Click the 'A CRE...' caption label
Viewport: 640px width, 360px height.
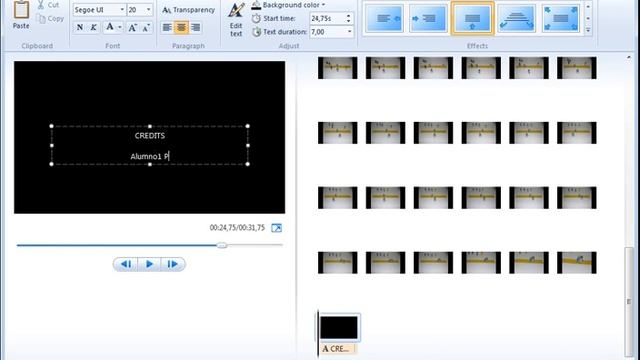coord(337,349)
